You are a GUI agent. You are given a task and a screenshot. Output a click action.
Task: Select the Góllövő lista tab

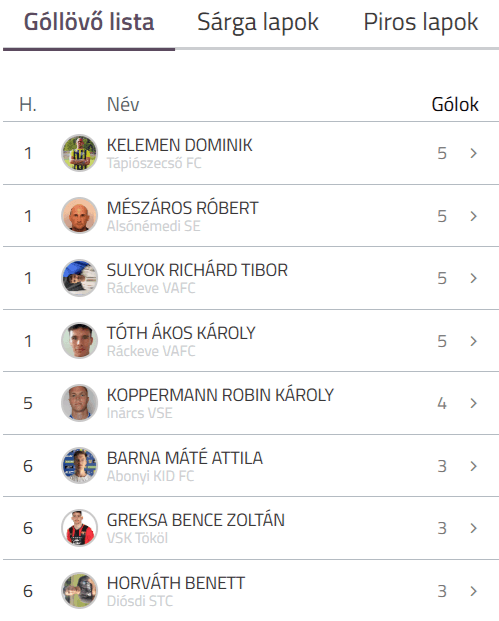[x=89, y=22]
